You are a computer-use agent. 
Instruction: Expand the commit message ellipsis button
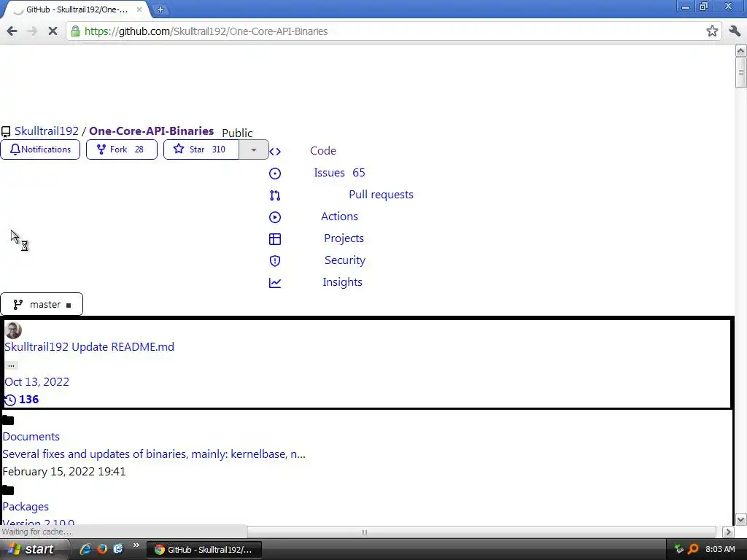pos(11,365)
